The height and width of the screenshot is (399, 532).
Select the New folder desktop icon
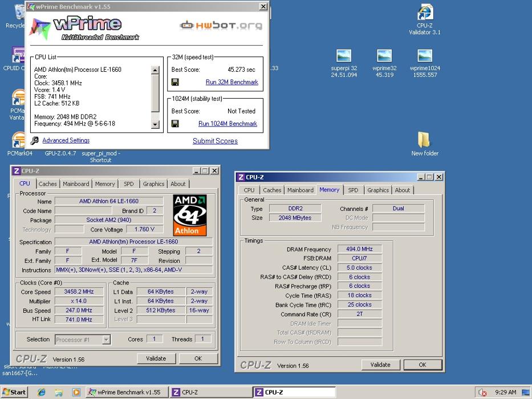pos(424,140)
